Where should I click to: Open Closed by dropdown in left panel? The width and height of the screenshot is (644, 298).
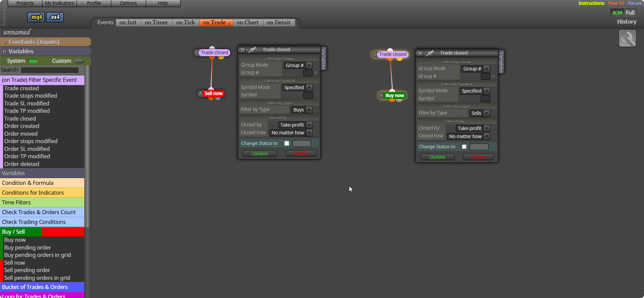[x=295, y=125]
